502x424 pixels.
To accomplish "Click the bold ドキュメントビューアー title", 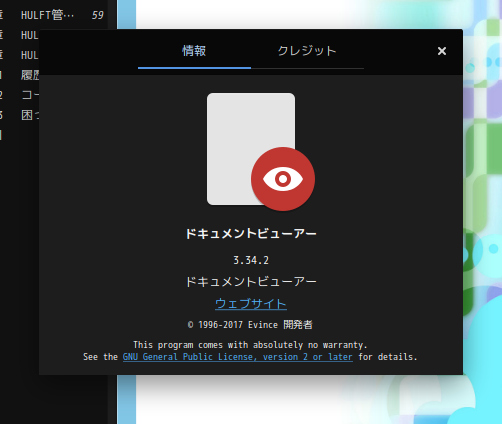I will (251, 234).
